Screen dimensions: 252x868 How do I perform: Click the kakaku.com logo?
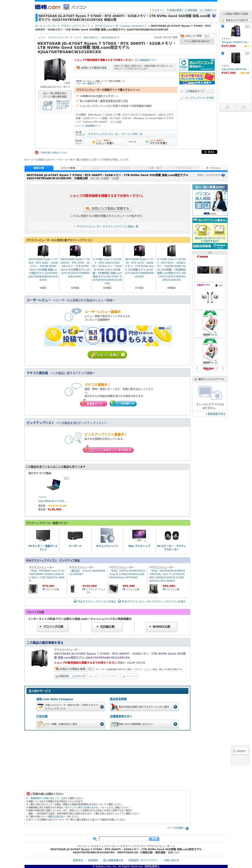pos(47,7)
